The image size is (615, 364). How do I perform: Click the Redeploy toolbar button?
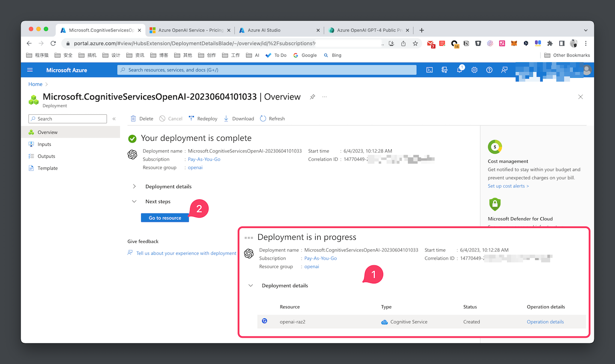click(203, 119)
